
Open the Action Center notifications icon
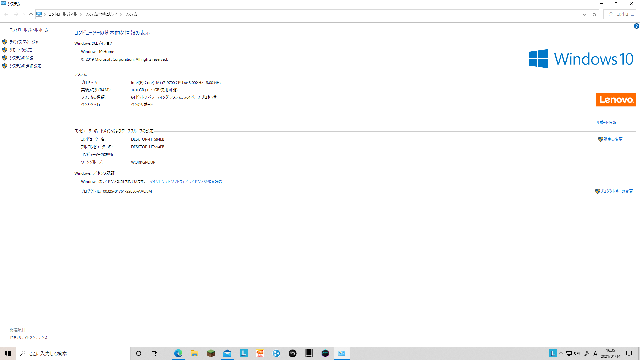[x=629, y=353]
